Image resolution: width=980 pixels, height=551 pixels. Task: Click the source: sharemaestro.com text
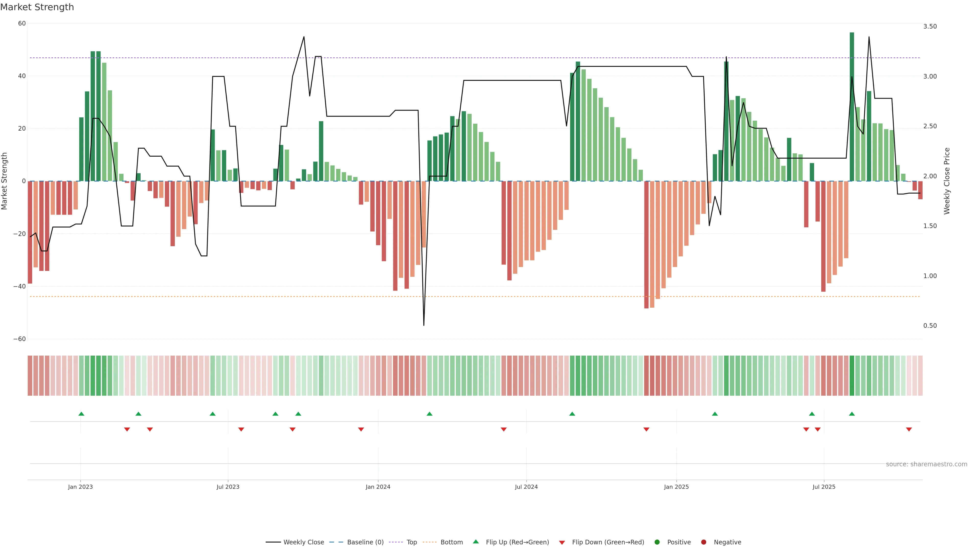coord(926,464)
